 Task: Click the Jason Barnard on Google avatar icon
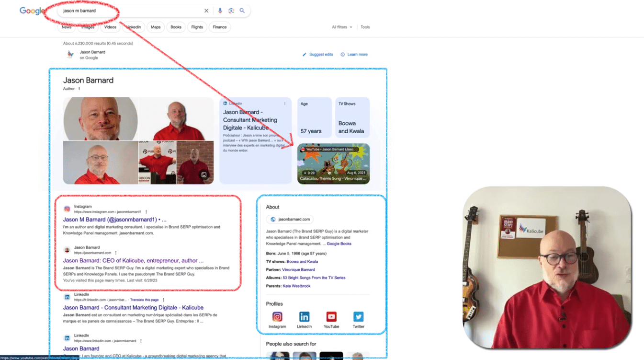(x=70, y=55)
